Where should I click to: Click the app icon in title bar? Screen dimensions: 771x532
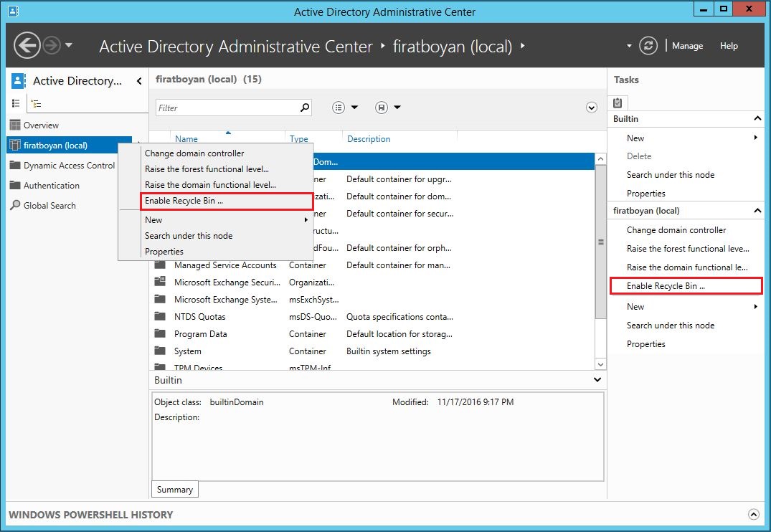tap(14, 11)
